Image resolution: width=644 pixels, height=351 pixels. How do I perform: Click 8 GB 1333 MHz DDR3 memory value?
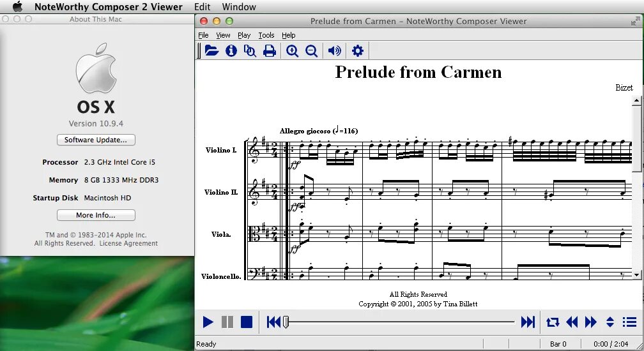(121, 180)
